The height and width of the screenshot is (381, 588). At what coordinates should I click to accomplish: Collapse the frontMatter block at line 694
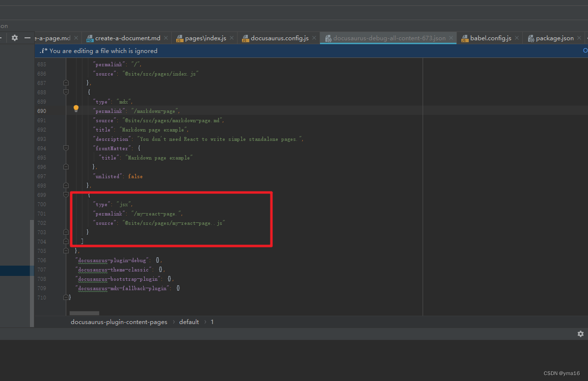coord(66,148)
